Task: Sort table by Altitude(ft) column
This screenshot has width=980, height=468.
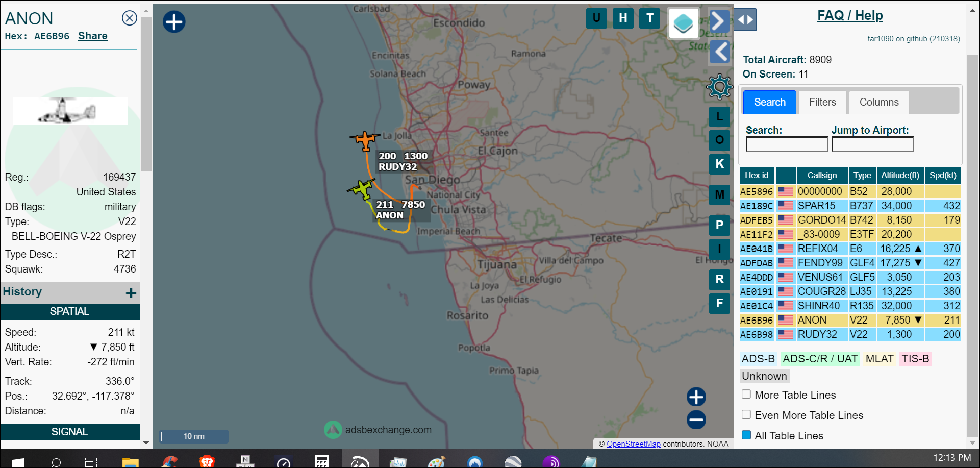Action: pos(900,175)
